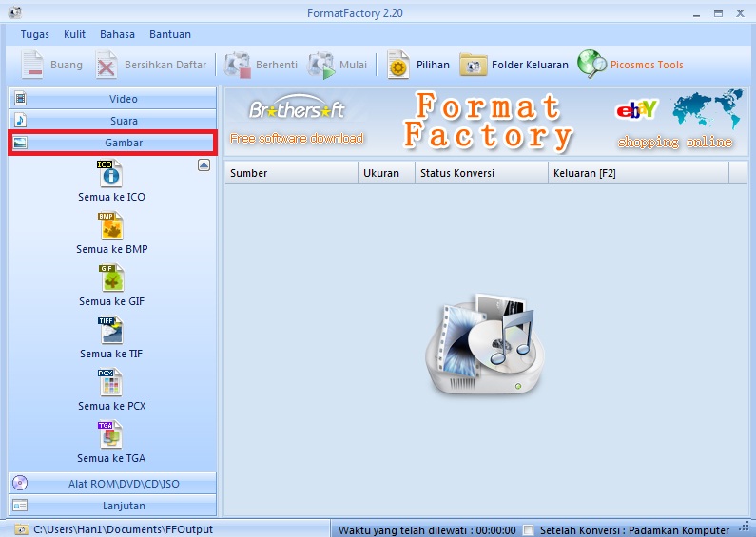
Task: Select the Semua ke BMP converter icon
Action: click(110, 225)
